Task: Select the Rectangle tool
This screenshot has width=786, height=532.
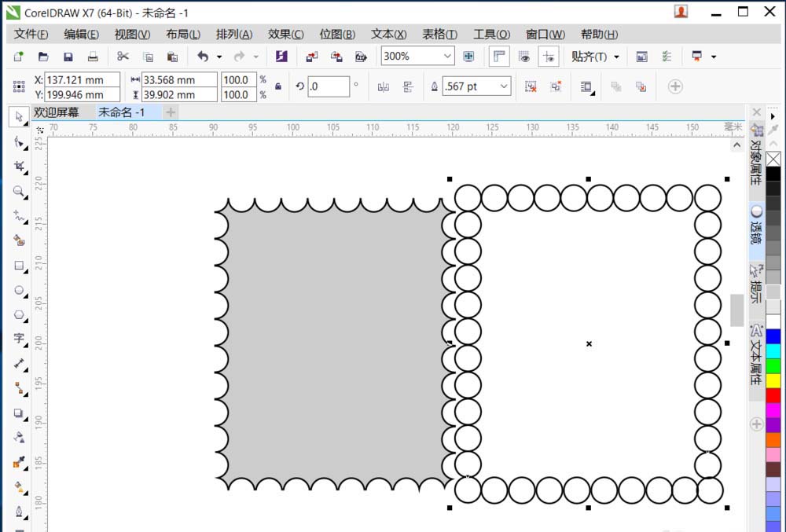Action: click(x=18, y=267)
